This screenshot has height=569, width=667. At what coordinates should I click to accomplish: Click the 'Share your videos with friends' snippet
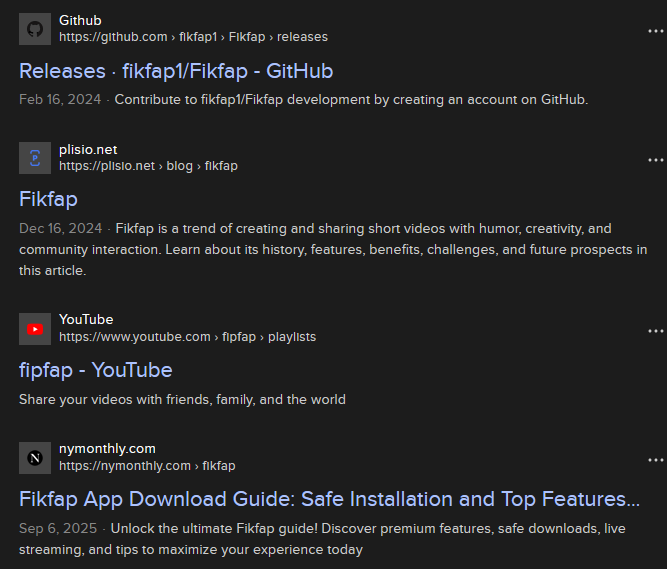182,400
